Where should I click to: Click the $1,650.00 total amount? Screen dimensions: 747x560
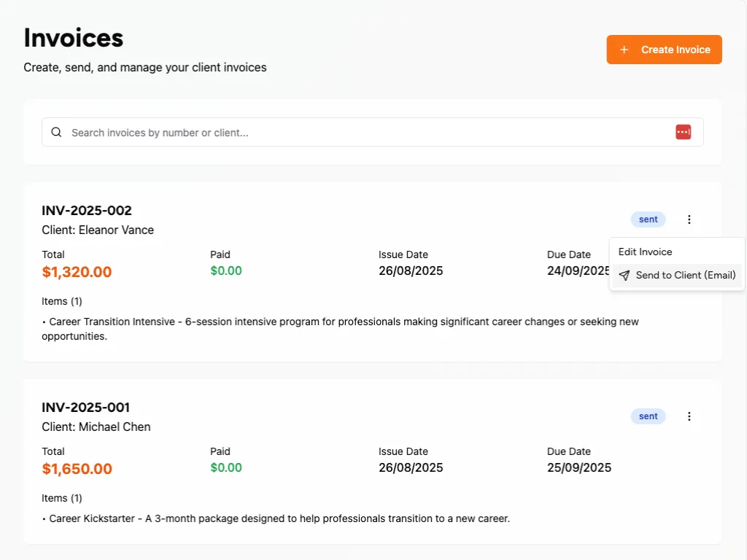[x=77, y=469]
